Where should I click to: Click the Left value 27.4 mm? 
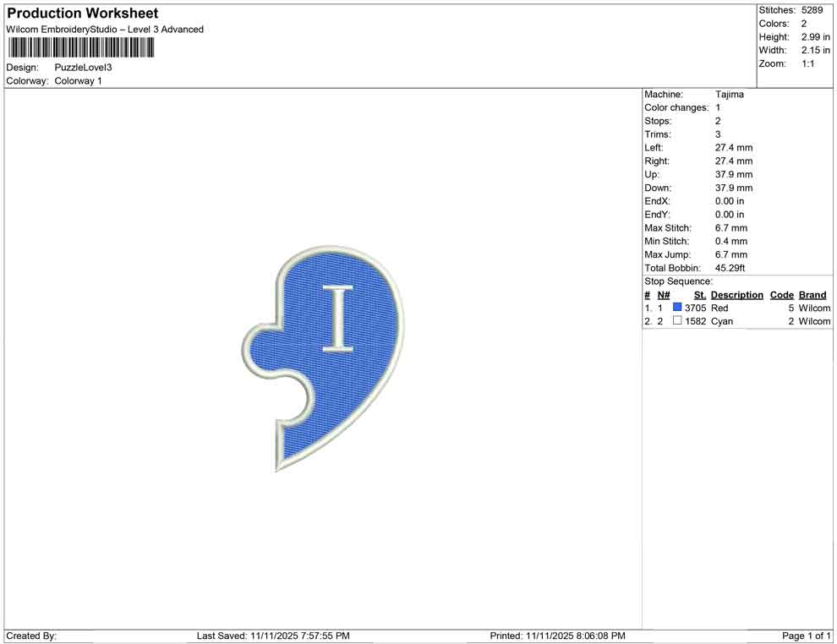coord(734,148)
